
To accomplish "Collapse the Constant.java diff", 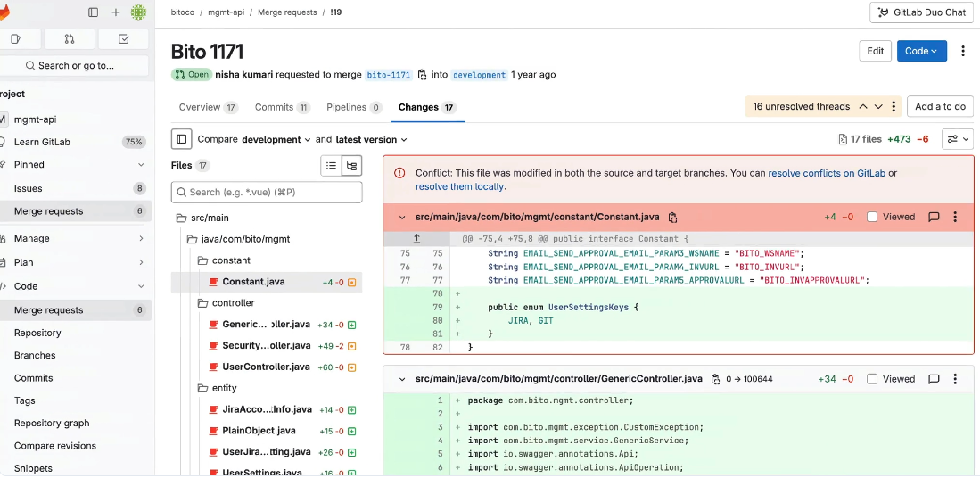I will (402, 217).
